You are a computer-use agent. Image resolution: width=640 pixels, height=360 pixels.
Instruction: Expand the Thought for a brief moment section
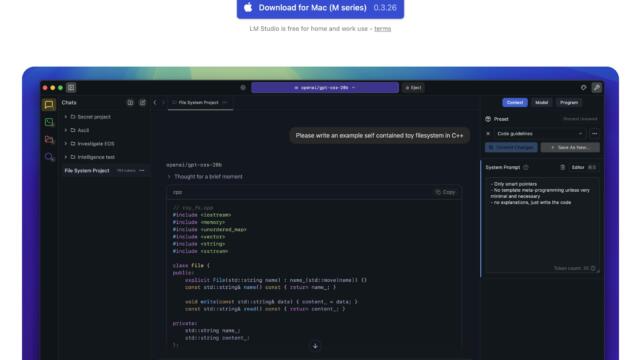pyautogui.click(x=205, y=177)
